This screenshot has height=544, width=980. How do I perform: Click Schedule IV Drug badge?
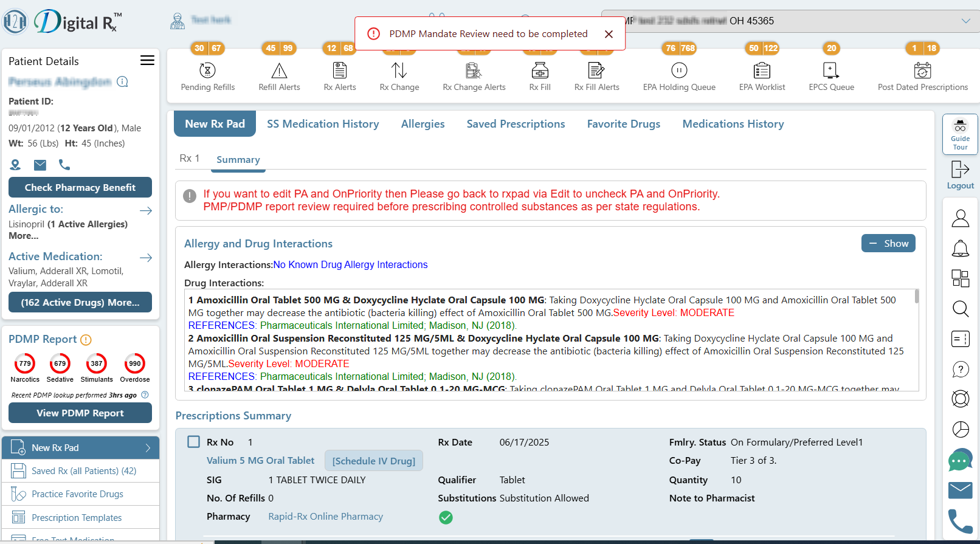click(x=374, y=461)
